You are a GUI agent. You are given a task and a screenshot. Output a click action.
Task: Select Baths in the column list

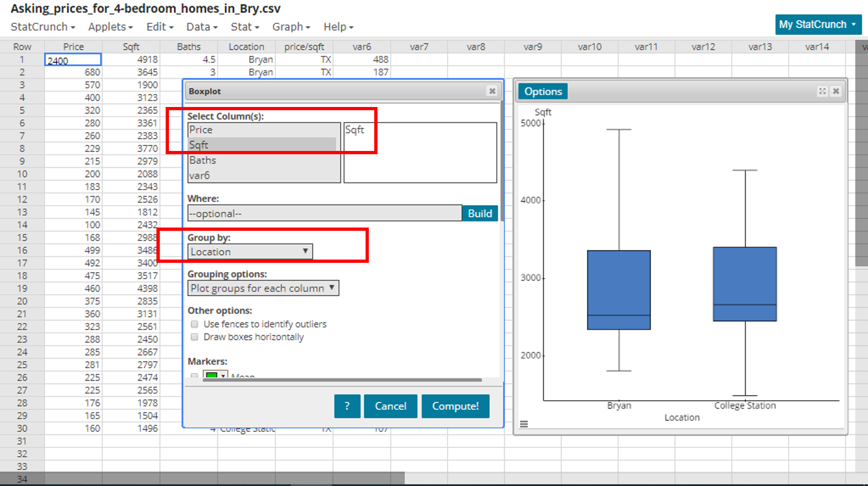(x=203, y=160)
